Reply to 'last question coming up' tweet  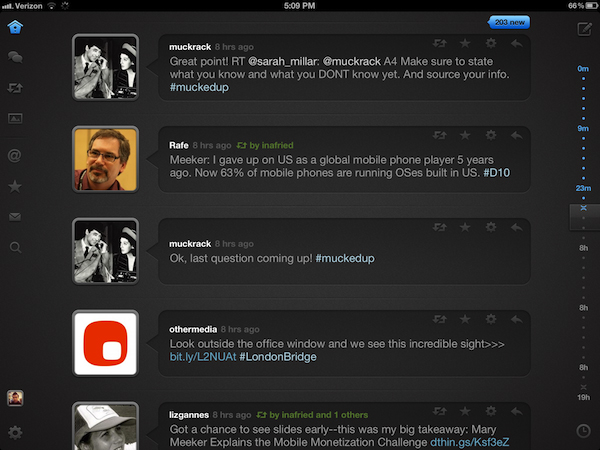click(x=517, y=227)
